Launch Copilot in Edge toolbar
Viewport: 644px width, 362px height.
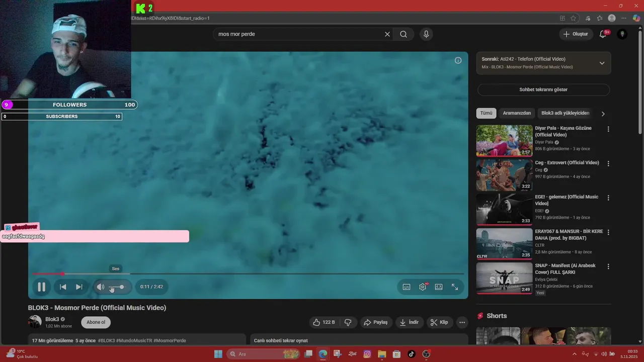click(636, 18)
